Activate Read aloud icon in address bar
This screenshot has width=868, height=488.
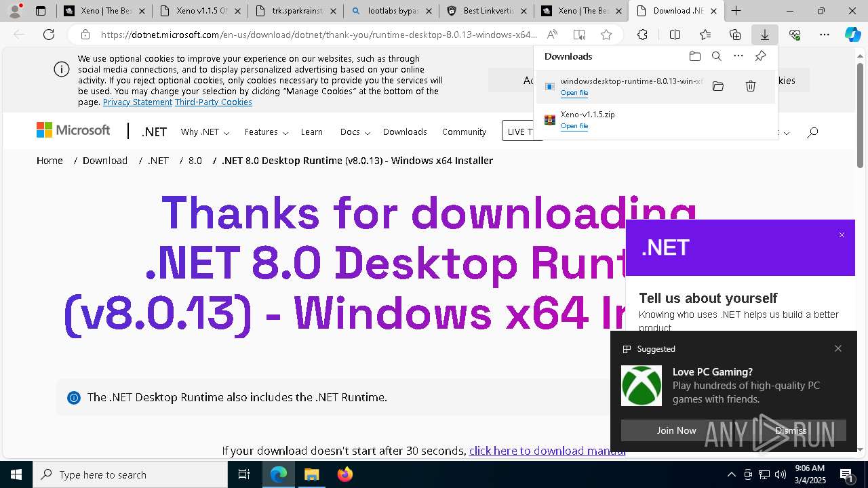click(552, 35)
